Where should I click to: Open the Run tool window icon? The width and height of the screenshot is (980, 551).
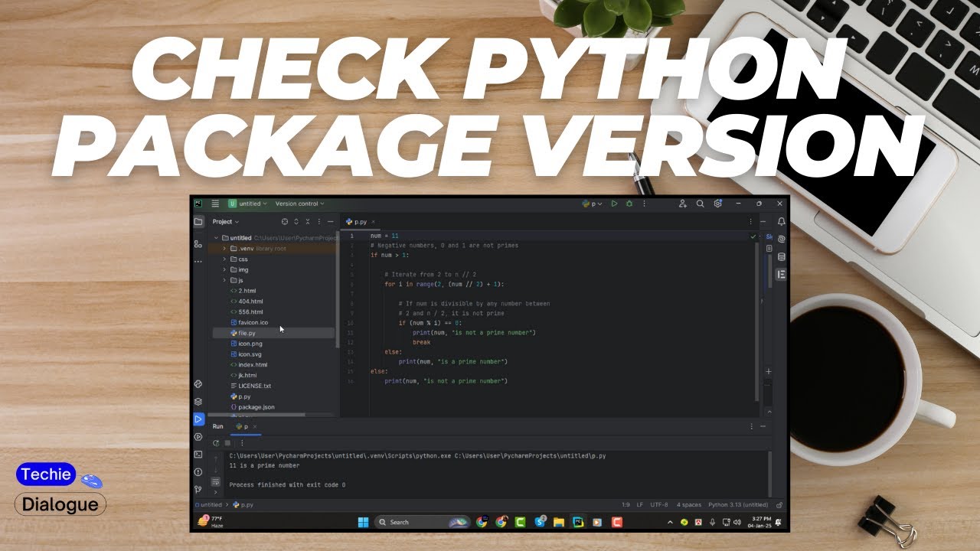tap(198, 419)
